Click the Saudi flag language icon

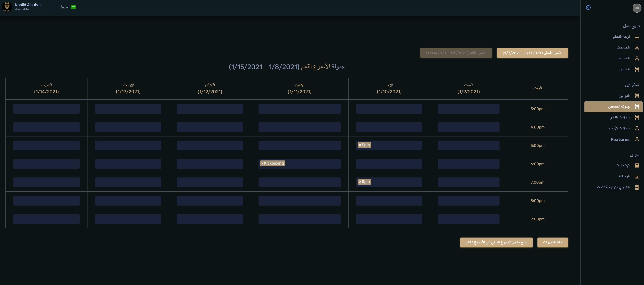coord(74,7)
